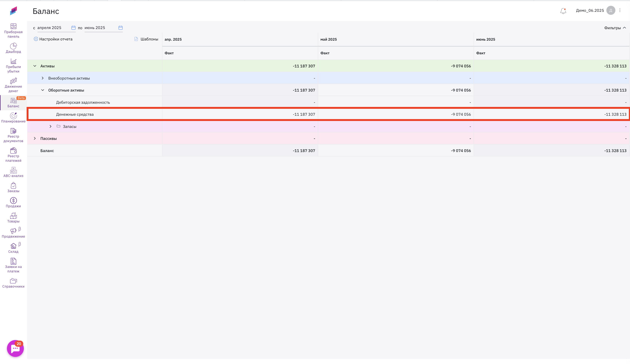Image resolution: width=630 pixels, height=364 pixels.
Task: Click the апр. 2025 column header
Action: [173, 40]
